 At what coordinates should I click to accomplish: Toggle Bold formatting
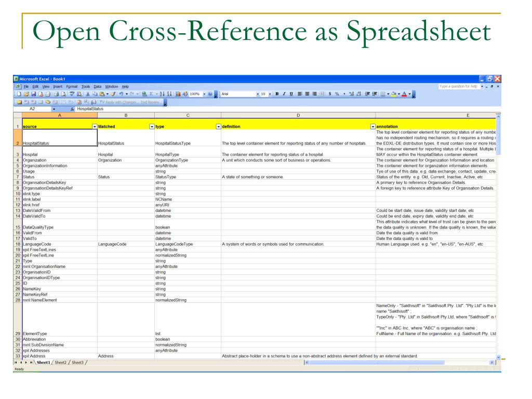(x=277, y=94)
